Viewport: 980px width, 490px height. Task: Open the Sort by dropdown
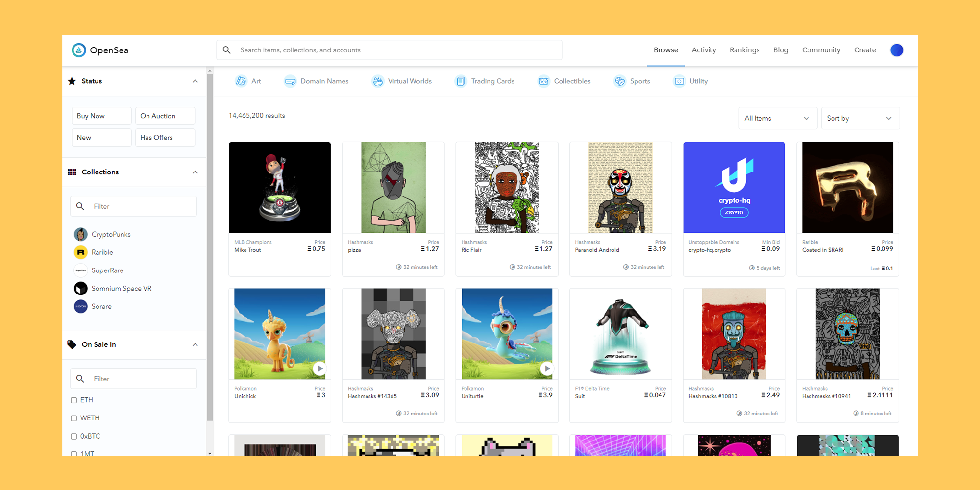click(x=860, y=118)
